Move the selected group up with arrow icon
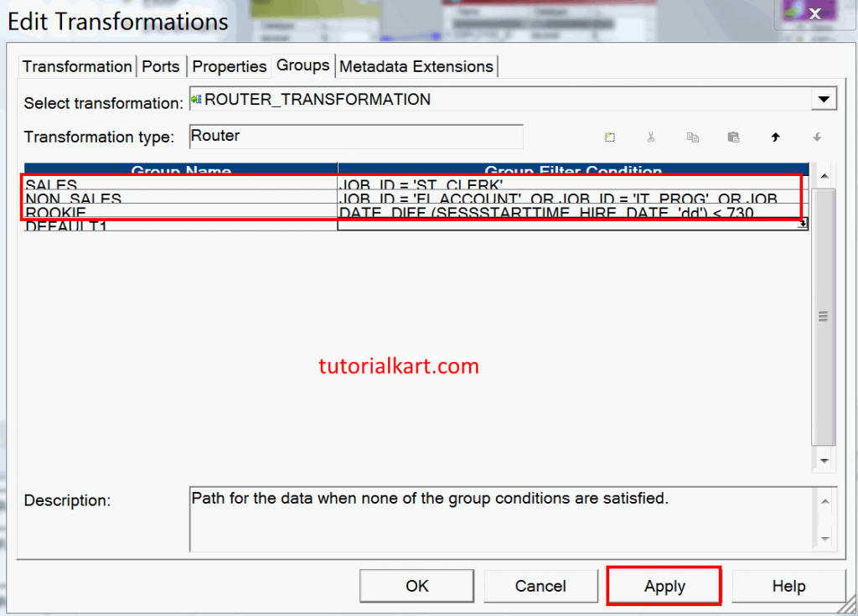This screenshot has width=858, height=616. click(776, 137)
